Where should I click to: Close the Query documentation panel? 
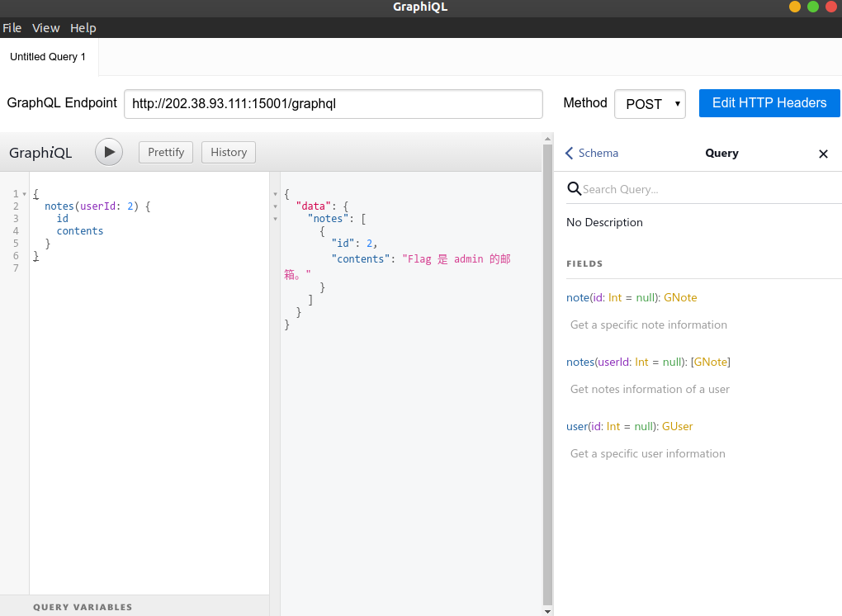(x=822, y=154)
